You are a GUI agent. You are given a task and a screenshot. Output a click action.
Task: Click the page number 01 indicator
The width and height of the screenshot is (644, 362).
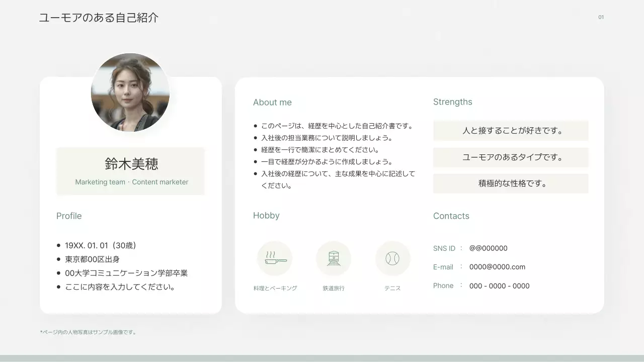click(x=601, y=17)
